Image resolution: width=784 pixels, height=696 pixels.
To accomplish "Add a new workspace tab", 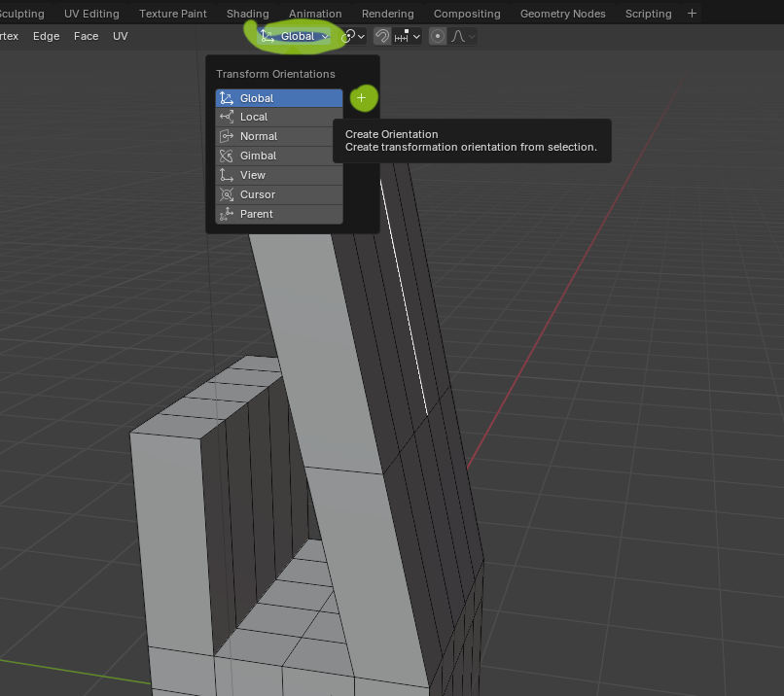I will click(x=692, y=14).
